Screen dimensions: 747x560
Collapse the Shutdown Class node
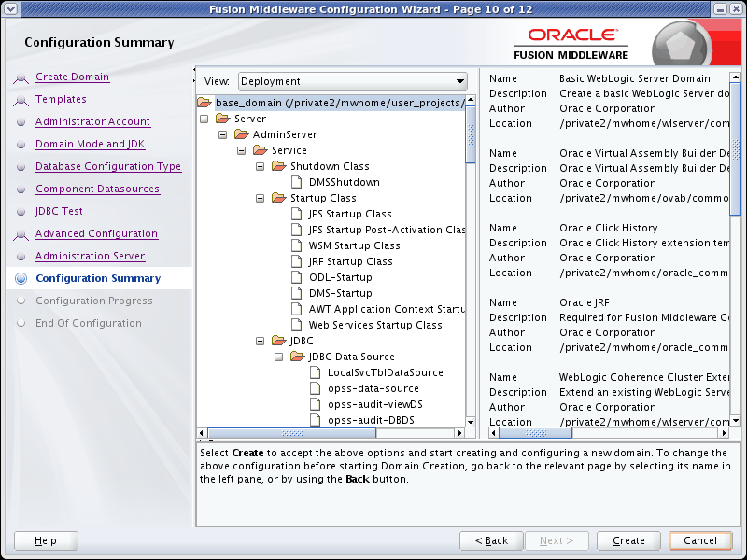[x=261, y=166]
